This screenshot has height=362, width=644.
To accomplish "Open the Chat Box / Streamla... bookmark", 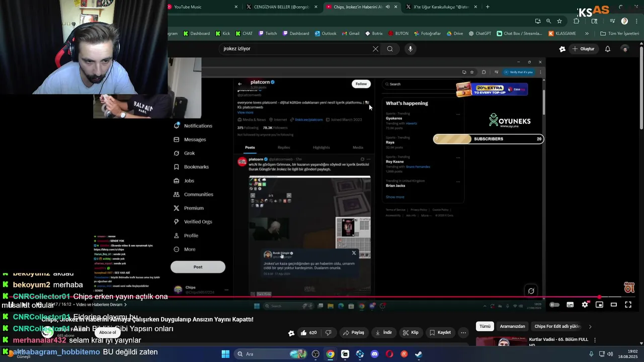I will pyautogui.click(x=519, y=34).
